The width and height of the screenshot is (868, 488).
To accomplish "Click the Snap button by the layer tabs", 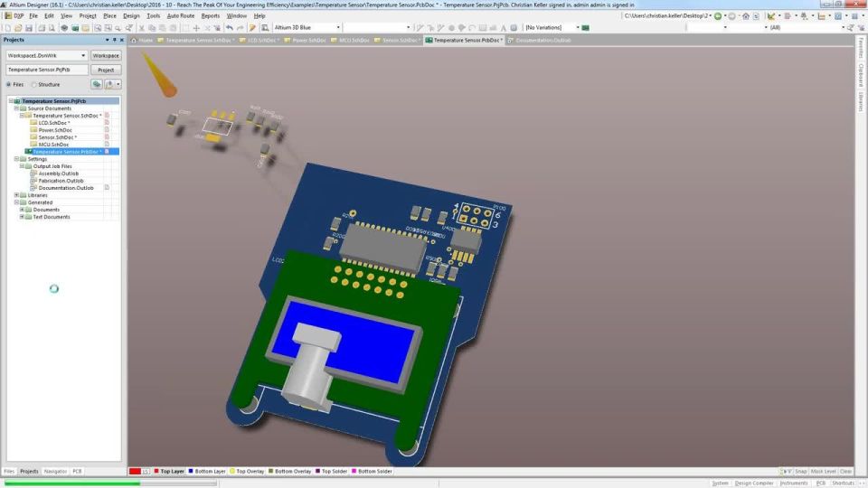I will [800, 472].
